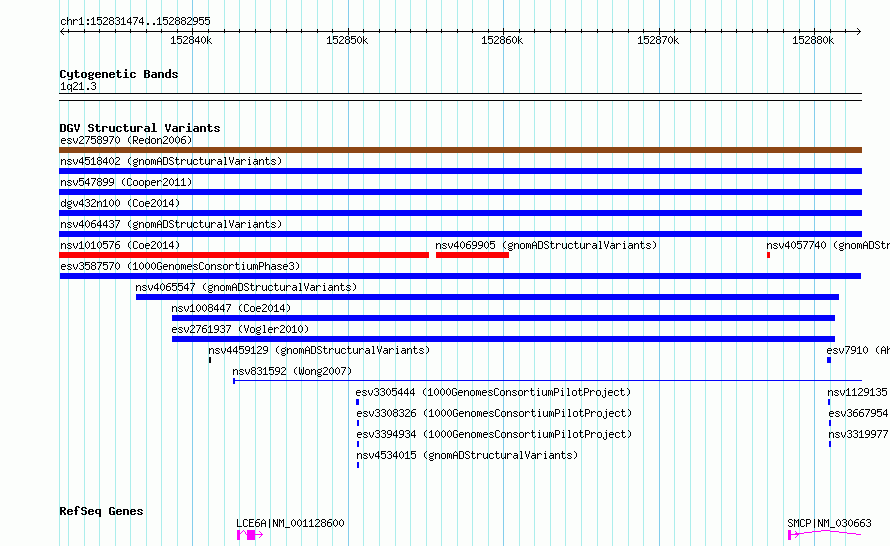Click the long red nsv1010576 bar
The height and width of the screenshot is (546, 890).
(244, 255)
